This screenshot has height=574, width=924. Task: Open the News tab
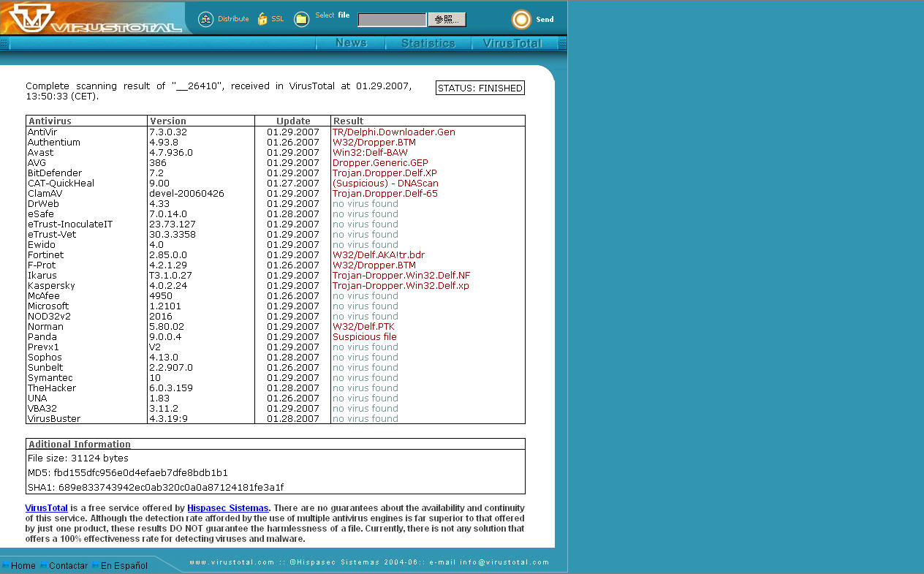point(351,43)
